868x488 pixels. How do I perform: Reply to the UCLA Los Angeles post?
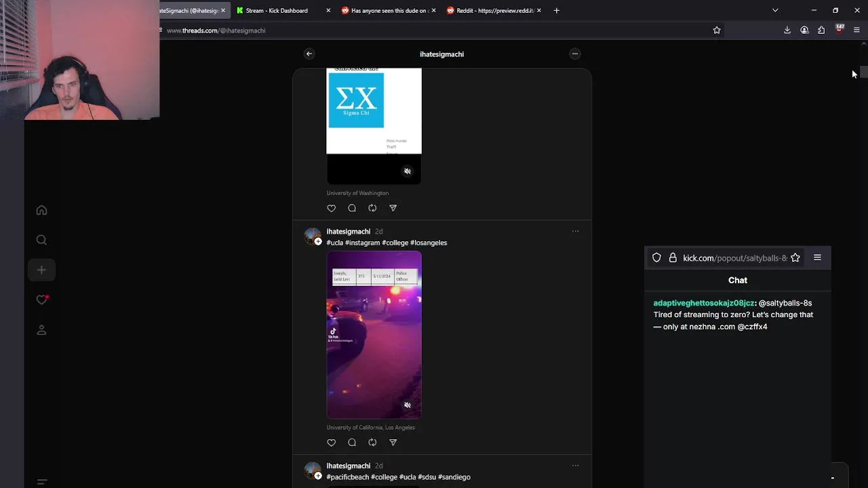pyautogui.click(x=352, y=443)
